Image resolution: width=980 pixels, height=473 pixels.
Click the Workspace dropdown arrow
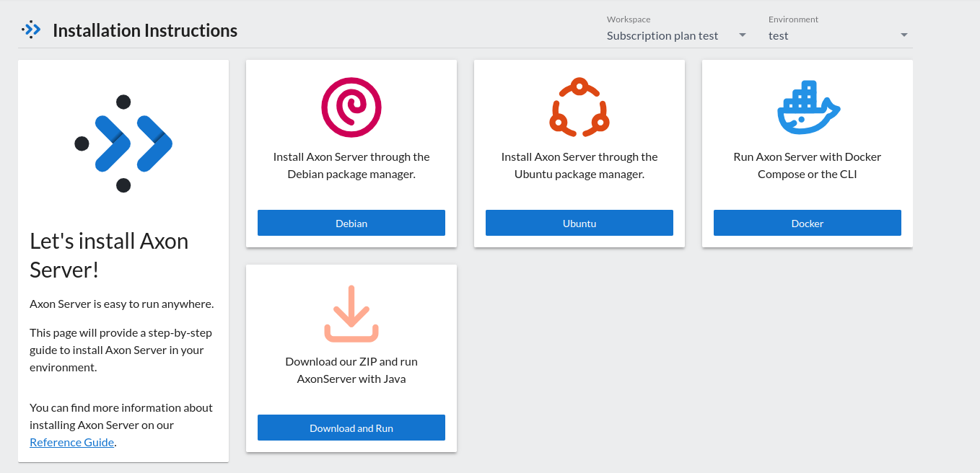[x=742, y=35]
